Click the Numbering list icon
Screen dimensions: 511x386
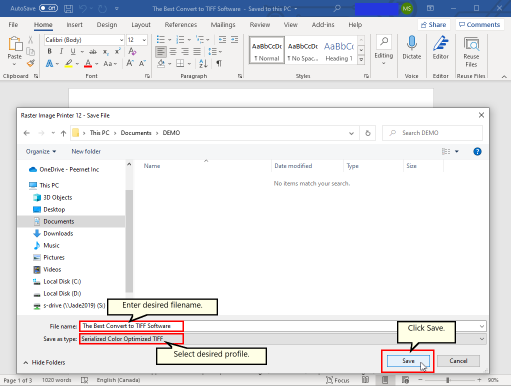click(x=180, y=40)
